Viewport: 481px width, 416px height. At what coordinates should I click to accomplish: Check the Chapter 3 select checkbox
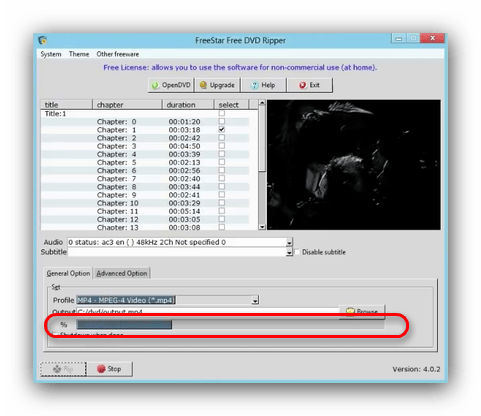pos(222,146)
